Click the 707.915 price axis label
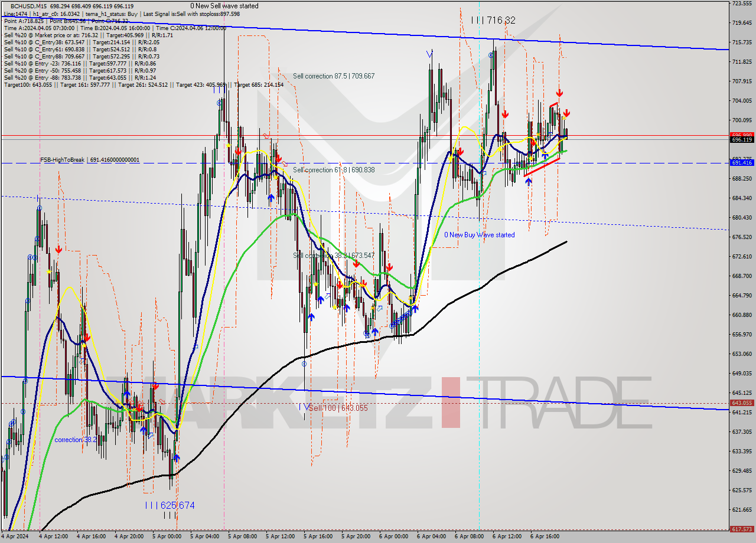 742,81
